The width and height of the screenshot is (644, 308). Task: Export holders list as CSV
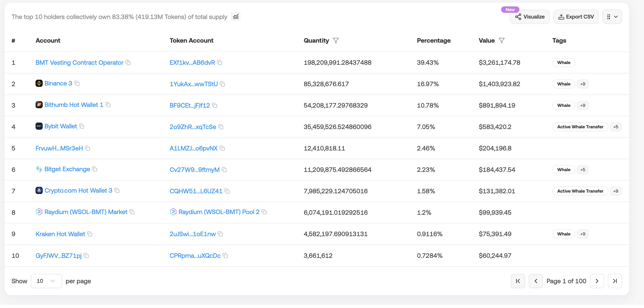pos(576,17)
